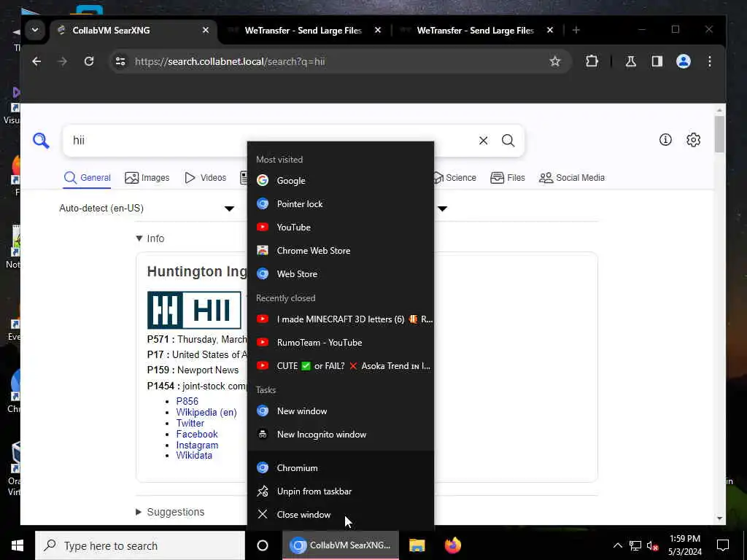747x560 pixels.
Task: Bookmark this page with the star icon
Action: pos(554,61)
